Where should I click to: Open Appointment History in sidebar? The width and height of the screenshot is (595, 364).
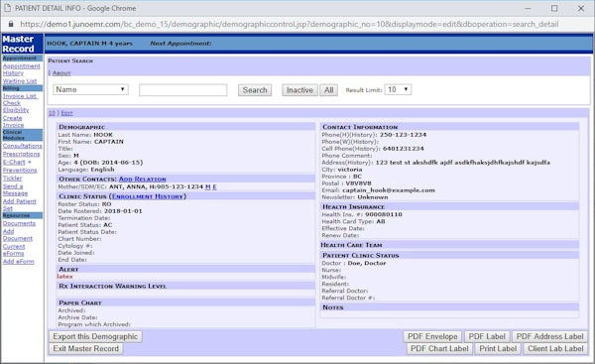pos(21,69)
